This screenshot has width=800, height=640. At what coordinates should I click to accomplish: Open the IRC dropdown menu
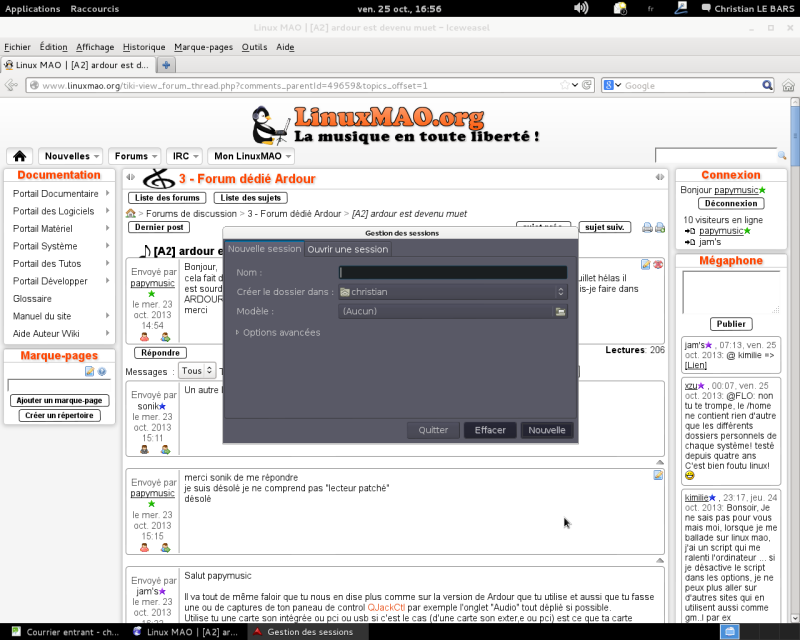[x=185, y=156]
